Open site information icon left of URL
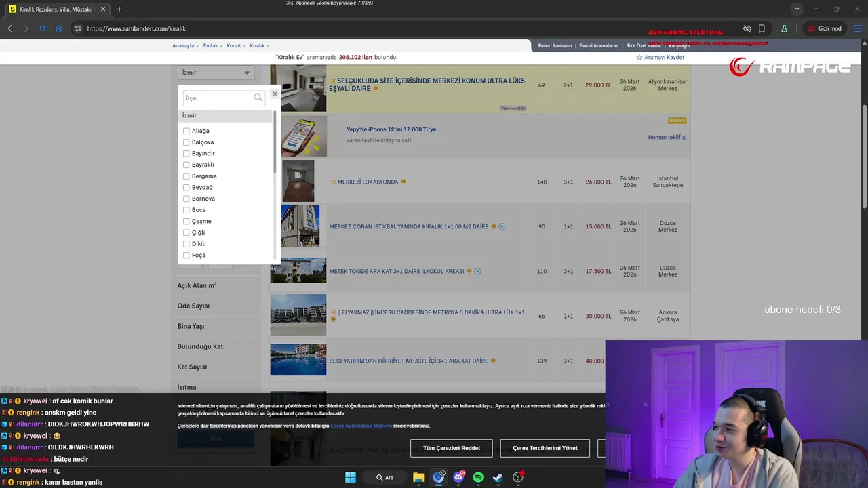The height and width of the screenshot is (488, 868). [78, 28]
